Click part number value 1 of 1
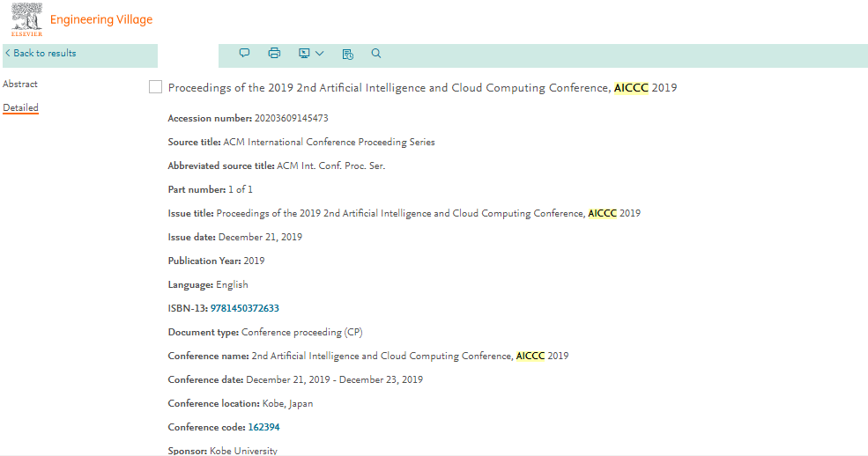The height and width of the screenshot is (456, 868). tap(241, 189)
